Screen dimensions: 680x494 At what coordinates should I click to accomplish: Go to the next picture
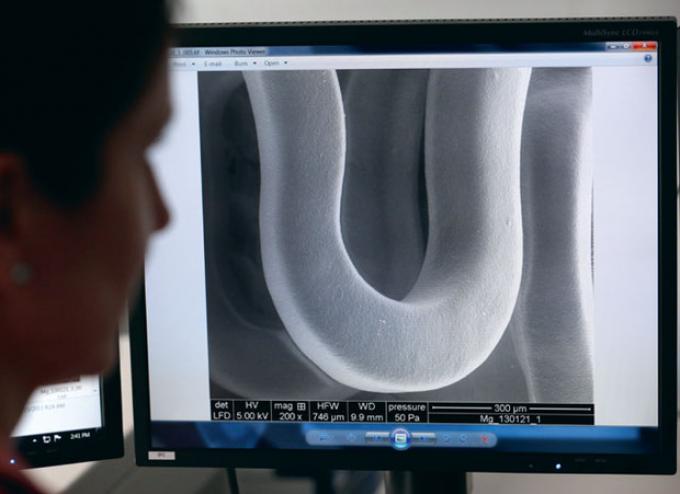tap(423, 438)
